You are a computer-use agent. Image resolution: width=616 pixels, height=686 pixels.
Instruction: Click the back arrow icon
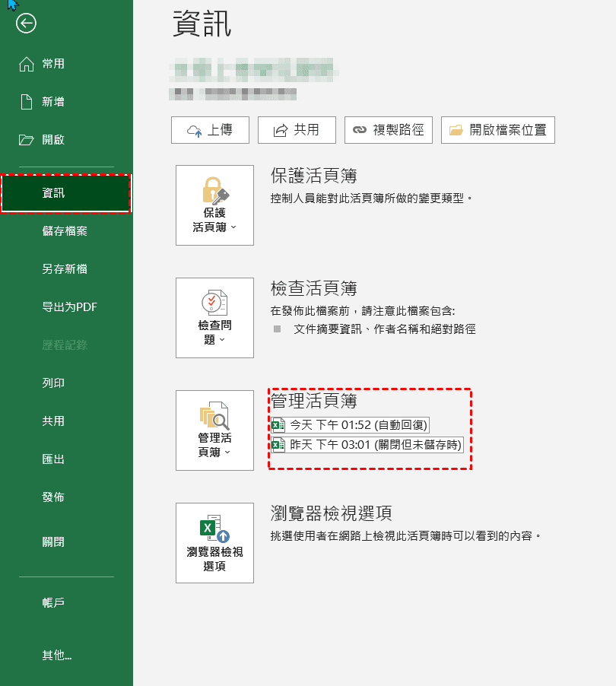[27, 24]
